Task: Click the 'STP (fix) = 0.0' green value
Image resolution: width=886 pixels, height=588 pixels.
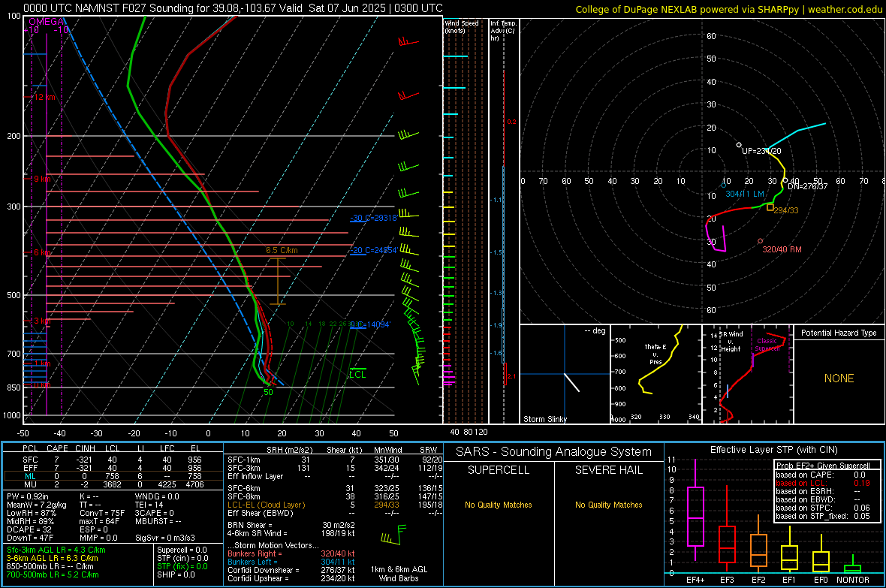Action: [x=182, y=566]
